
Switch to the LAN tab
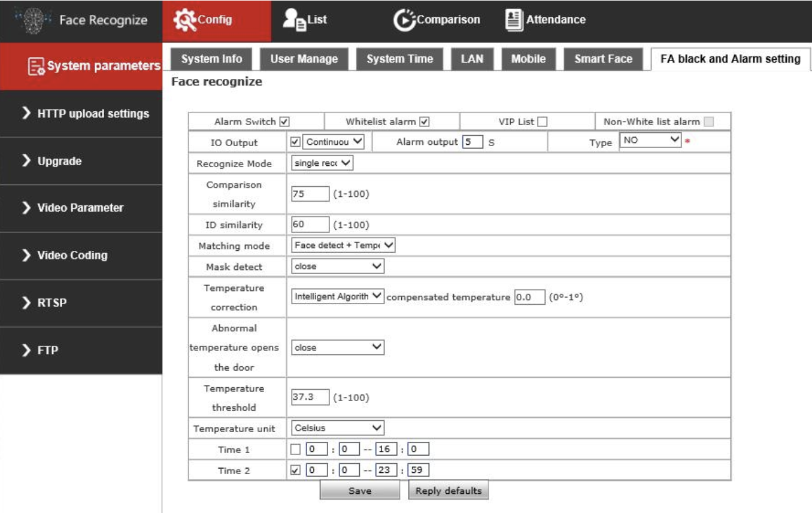pos(472,59)
